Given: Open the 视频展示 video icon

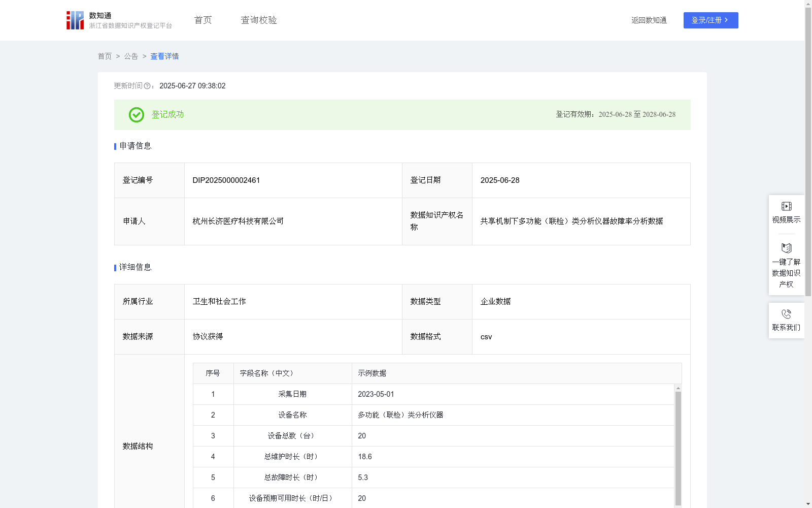Looking at the screenshot, I should (x=786, y=206).
